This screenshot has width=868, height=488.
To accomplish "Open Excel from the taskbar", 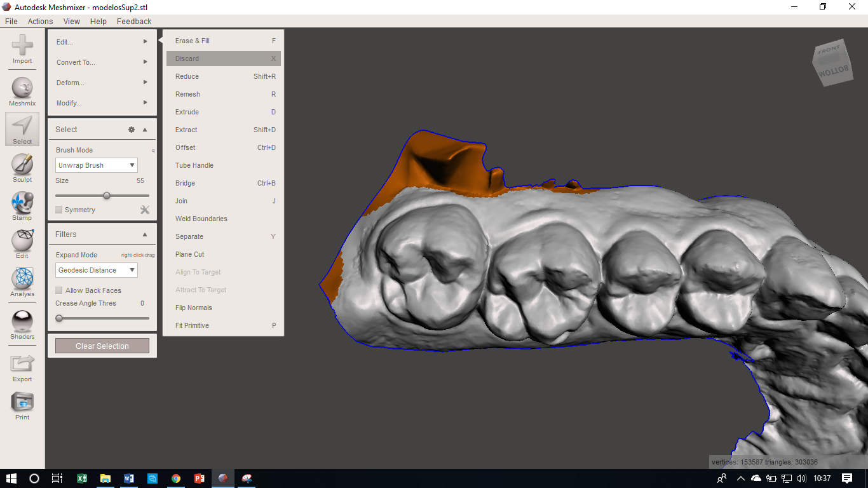I will pyautogui.click(x=82, y=478).
